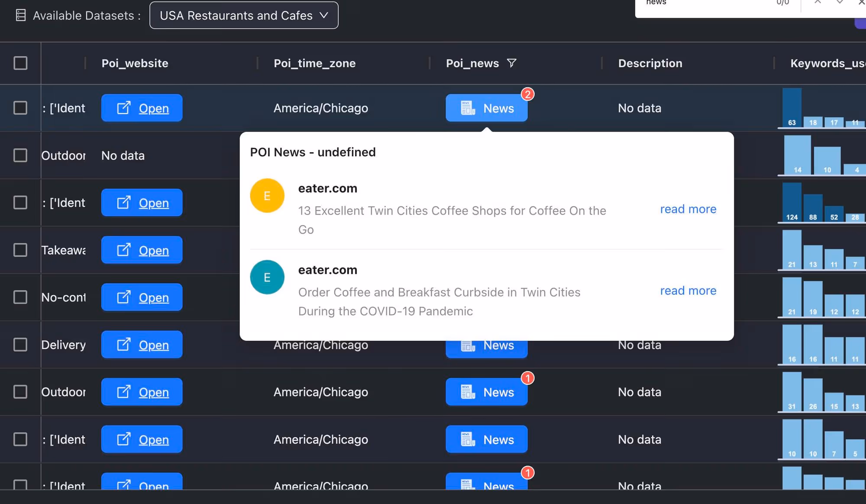
Task: Select the Delivery row checkbox
Action: pyautogui.click(x=20, y=345)
